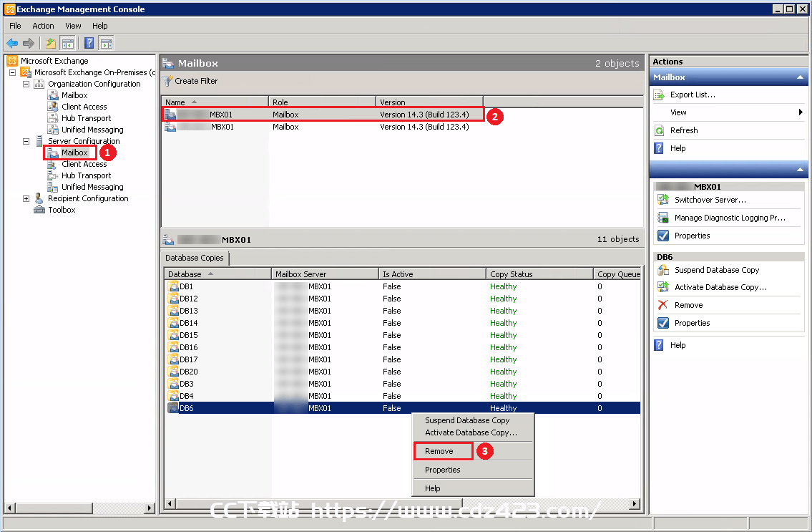Viewport: 812px width, 532px height.
Task: Click the Help icon beneath Refresh in Actions
Action: [x=659, y=148]
